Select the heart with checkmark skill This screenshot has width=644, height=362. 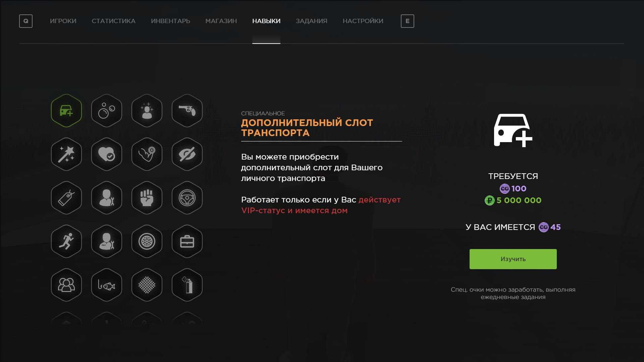107,154
